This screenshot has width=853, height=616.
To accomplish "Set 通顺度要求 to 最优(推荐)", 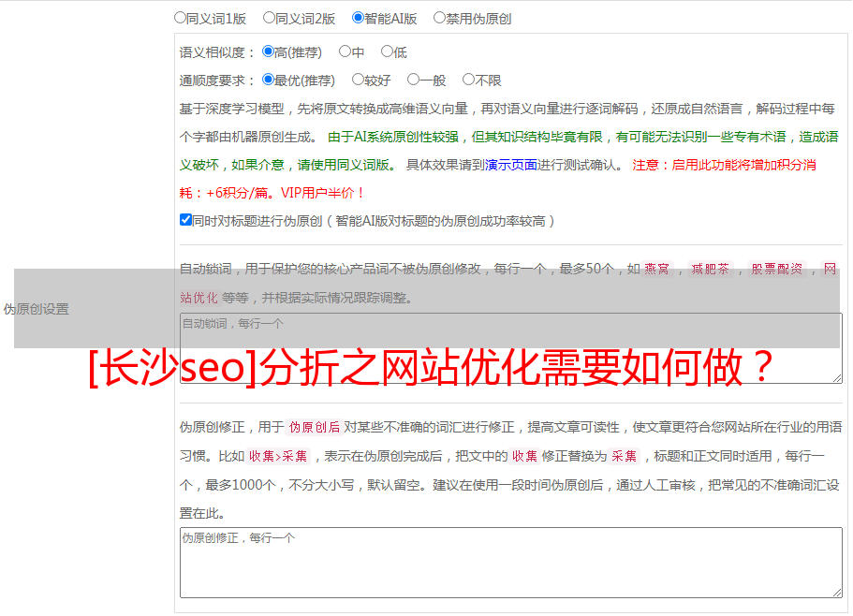I will (269, 81).
